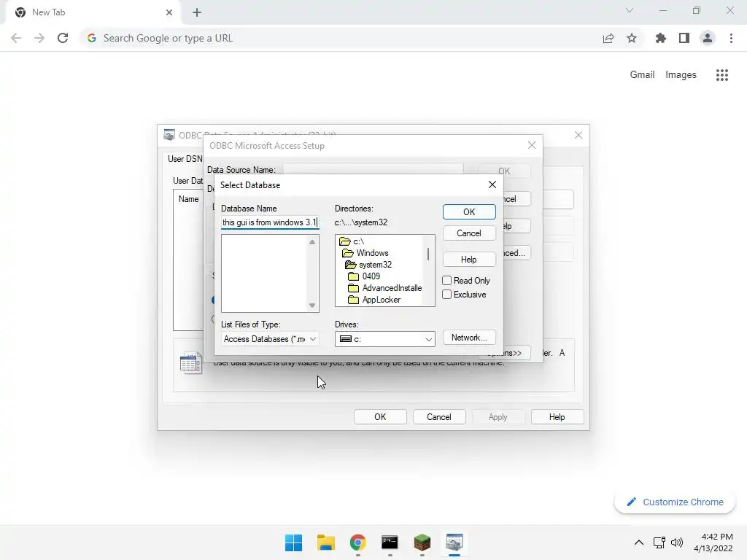Open the Google apps grid
The image size is (747, 560).
coord(722,75)
